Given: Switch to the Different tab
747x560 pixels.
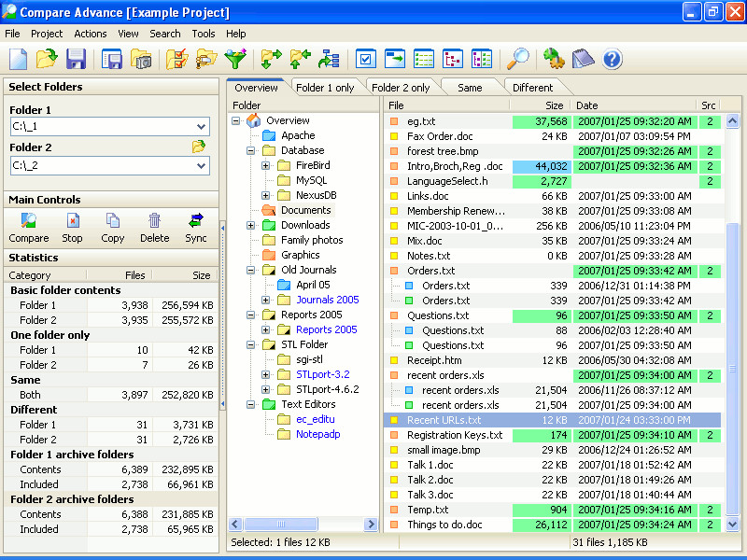Looking at the screenshot, I should (x=532, y=88).
